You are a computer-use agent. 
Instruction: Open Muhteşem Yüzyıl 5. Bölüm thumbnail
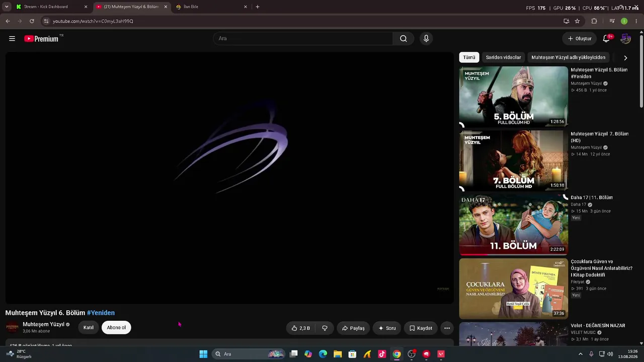(x=514, y=97)
